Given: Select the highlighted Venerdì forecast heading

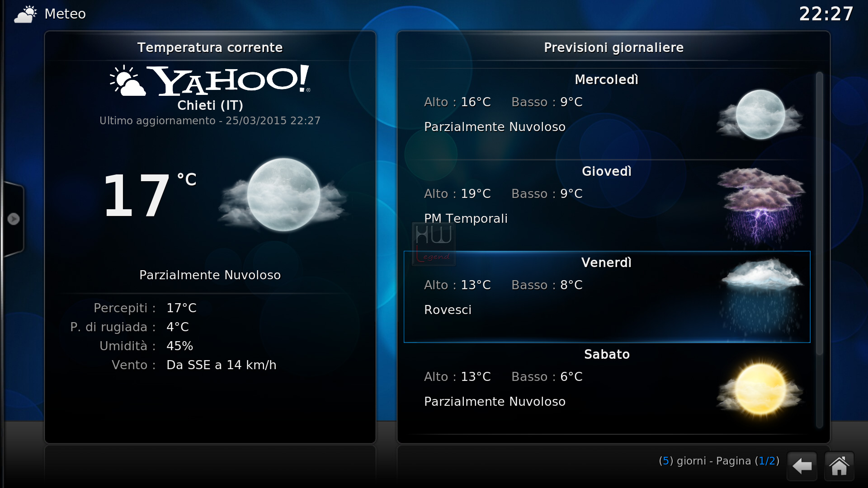Looking at the screenshot, I should click(x=606, y=263).
